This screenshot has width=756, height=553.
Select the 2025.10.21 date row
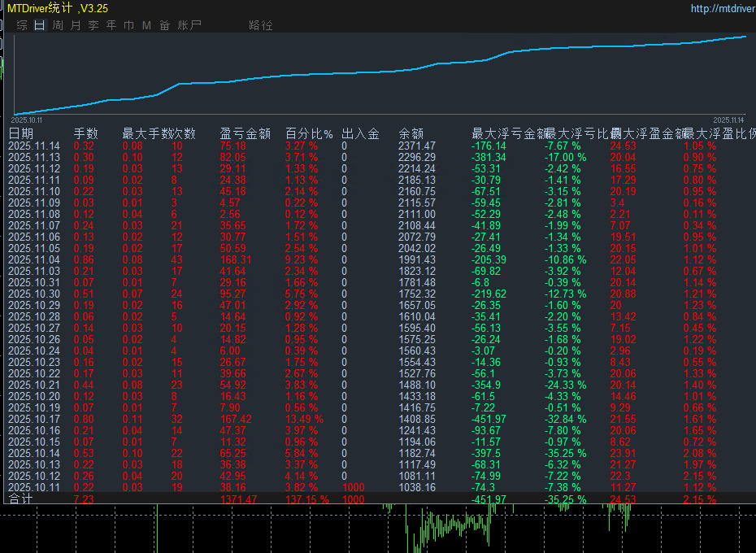click(x=34, y=385)
